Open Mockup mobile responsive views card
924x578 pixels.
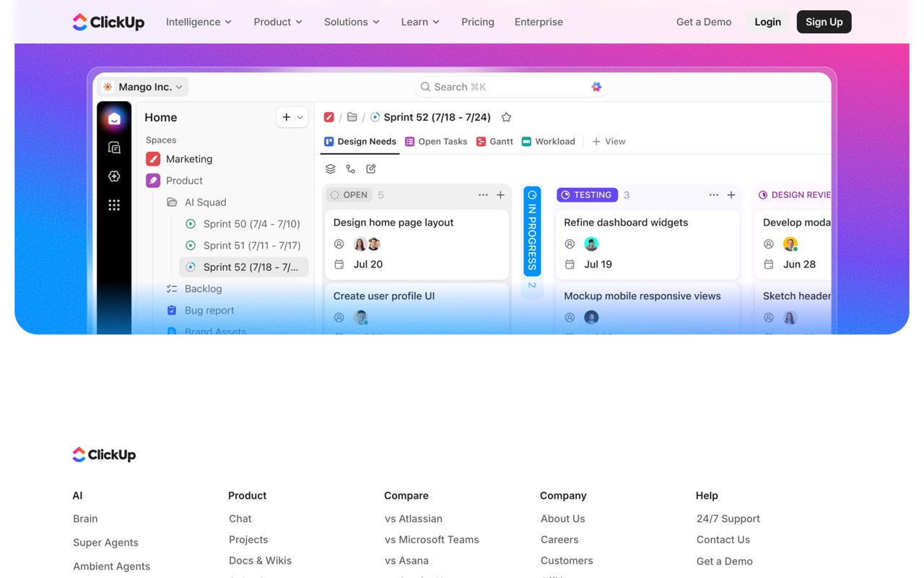click(x=648, y=309)
